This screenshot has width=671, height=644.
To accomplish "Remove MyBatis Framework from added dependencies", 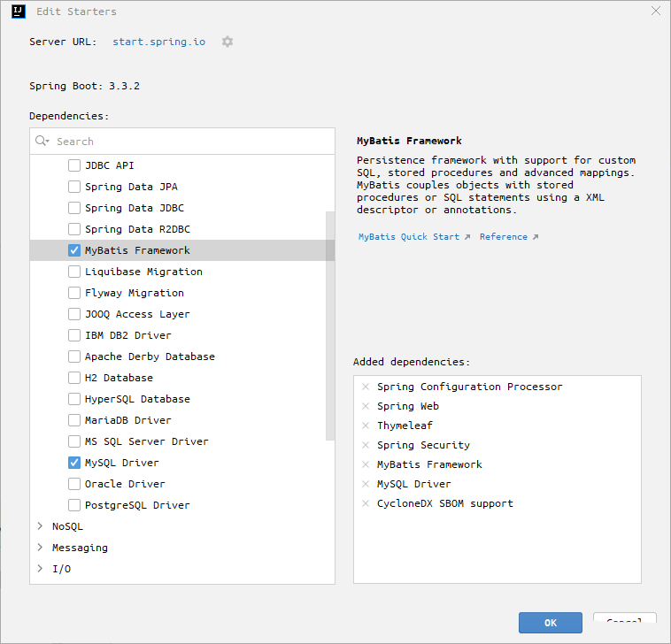I will pos(366,464).
